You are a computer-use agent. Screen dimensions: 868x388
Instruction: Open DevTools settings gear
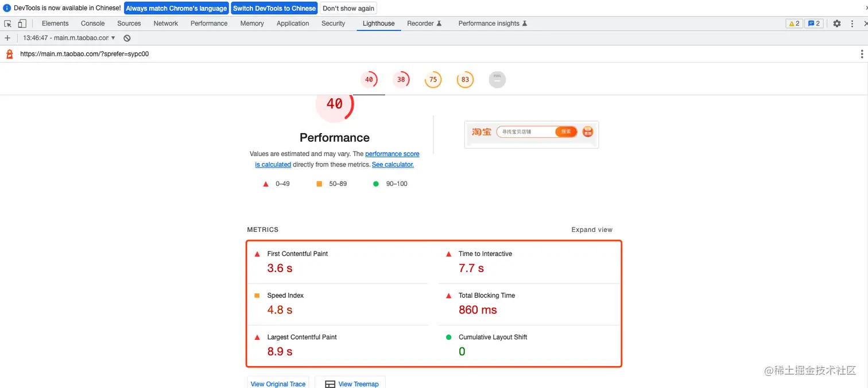(837, 24)
